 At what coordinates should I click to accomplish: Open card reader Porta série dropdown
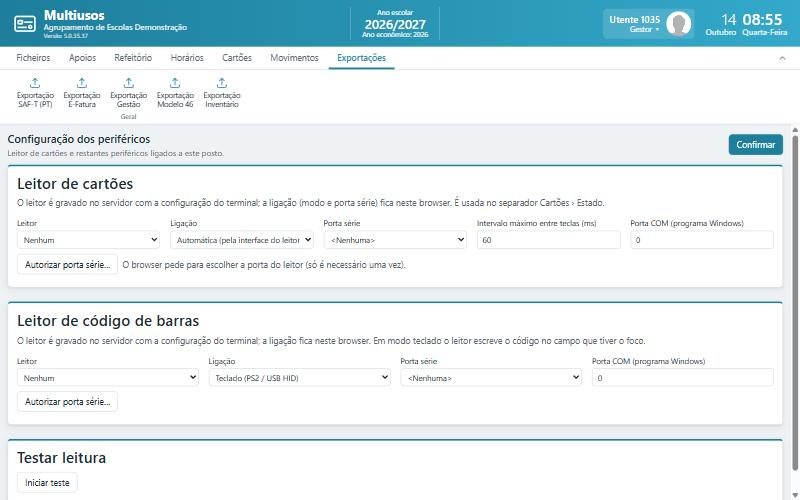click(395, 240)
